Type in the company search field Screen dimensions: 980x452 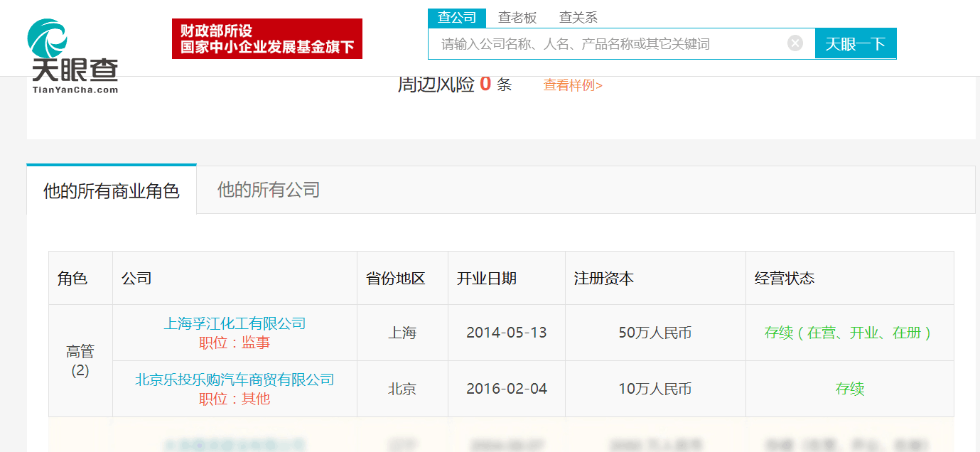tap(604, 44)
